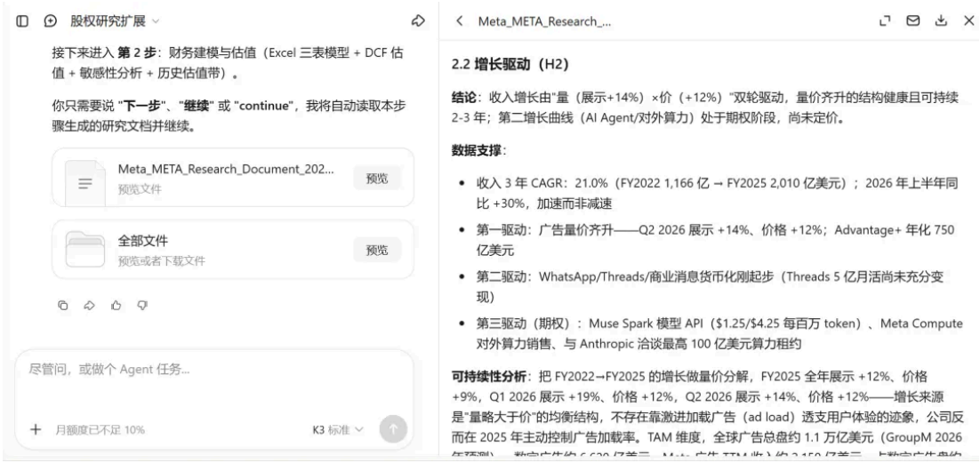Copy the response with copy icon

click(x=62, y=305)
